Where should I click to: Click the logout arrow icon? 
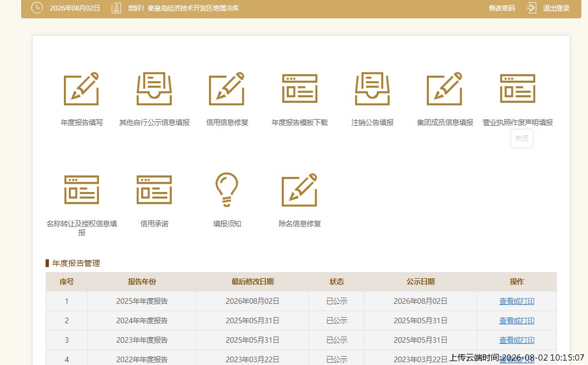tap(531, 8)
